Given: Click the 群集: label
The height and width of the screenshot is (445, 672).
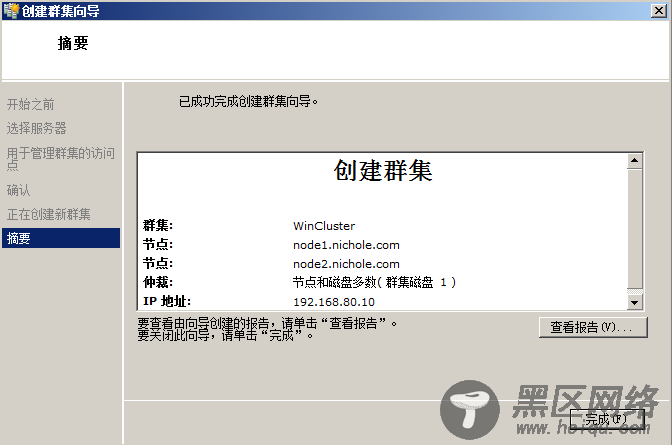Looking at the screenshot, I should [158, 225].
